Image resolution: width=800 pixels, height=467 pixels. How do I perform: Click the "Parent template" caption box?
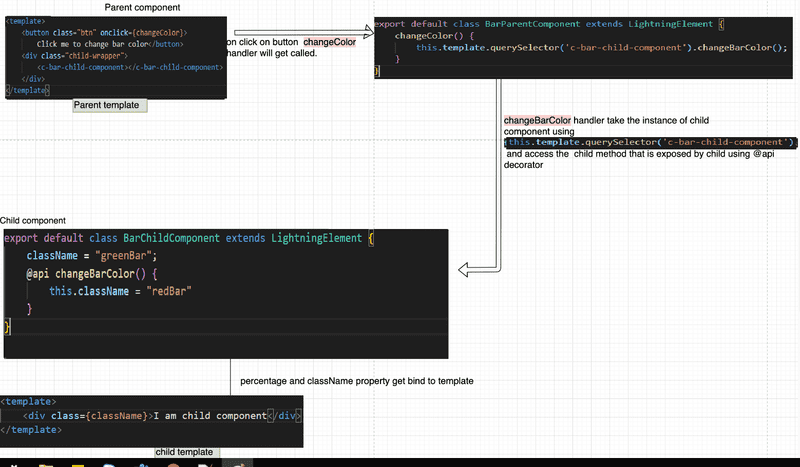click(x=110, y=105)
